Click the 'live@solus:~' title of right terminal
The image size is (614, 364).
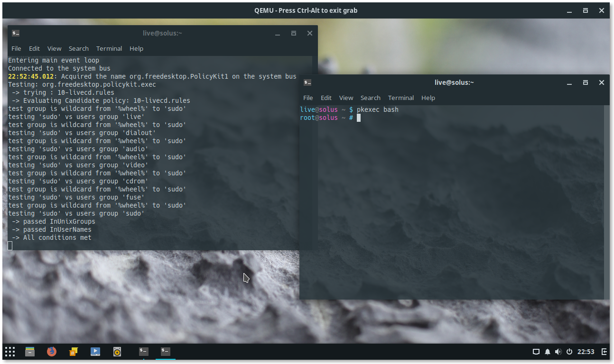tap(454, 82)
